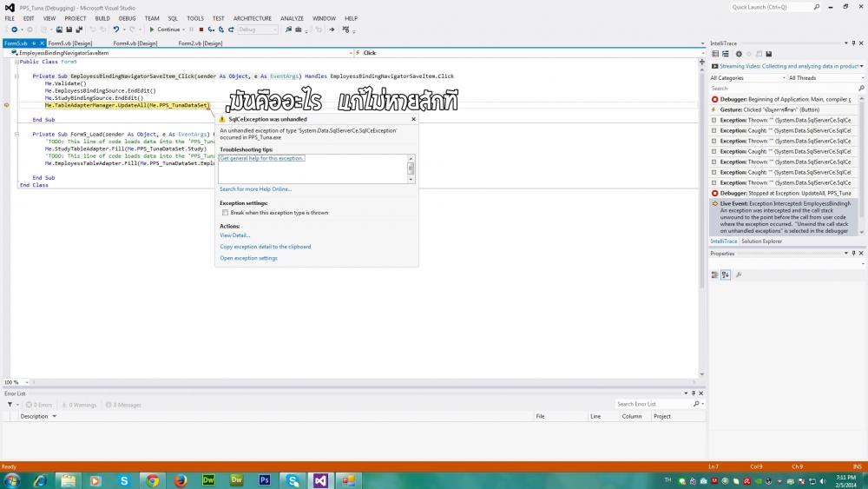Click the Undo arrow in the toolbar

[x=115, y=30]
